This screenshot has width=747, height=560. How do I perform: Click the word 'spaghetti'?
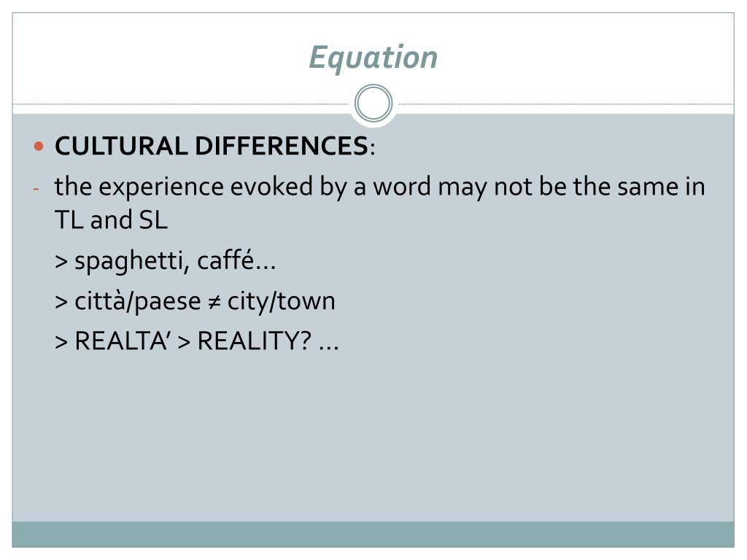coord(130,262)
